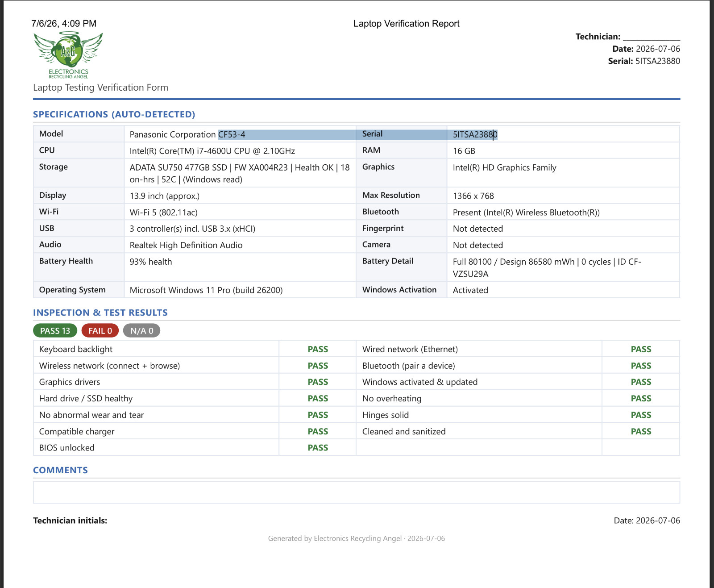Click 'Realtek High Definition Audio' value
Viewport: 714px width, 588px height.
[186, 245]
